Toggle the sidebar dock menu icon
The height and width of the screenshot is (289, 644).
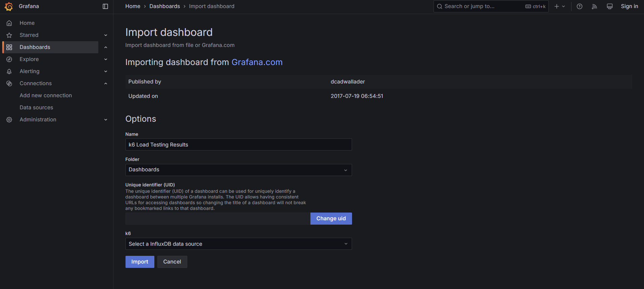click(x=105, y=6)
